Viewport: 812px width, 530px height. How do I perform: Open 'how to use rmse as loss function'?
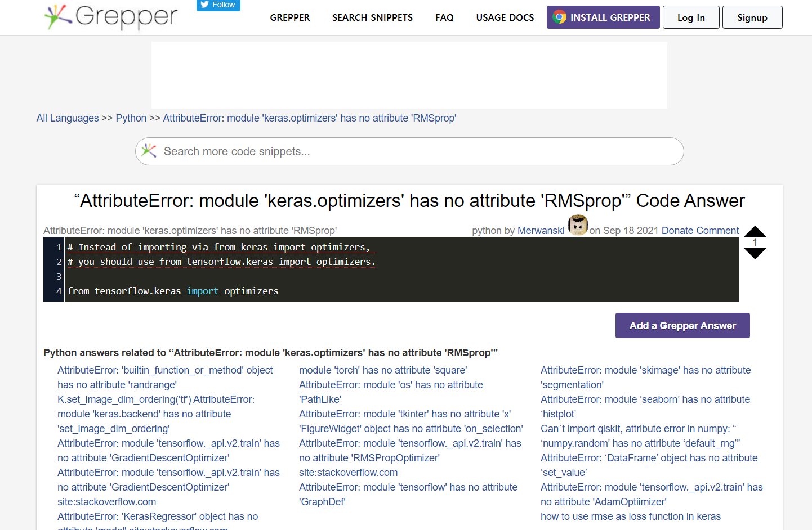coord(631,516)
